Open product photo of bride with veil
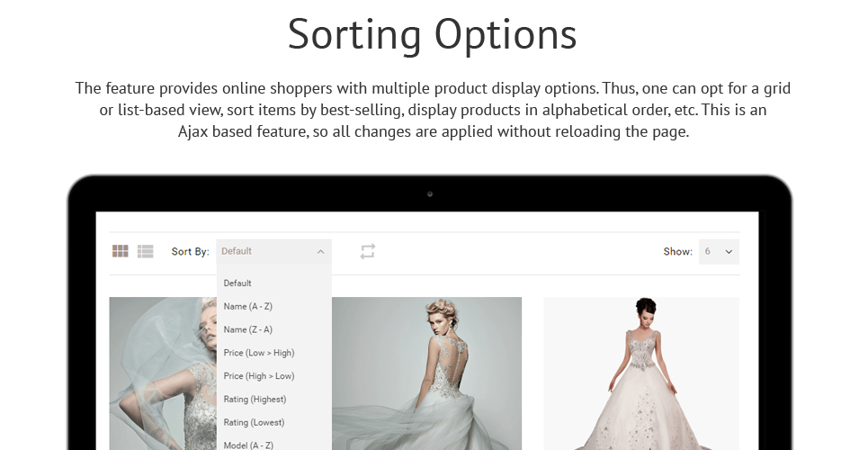The image size is (868, 450). [163, 373]
